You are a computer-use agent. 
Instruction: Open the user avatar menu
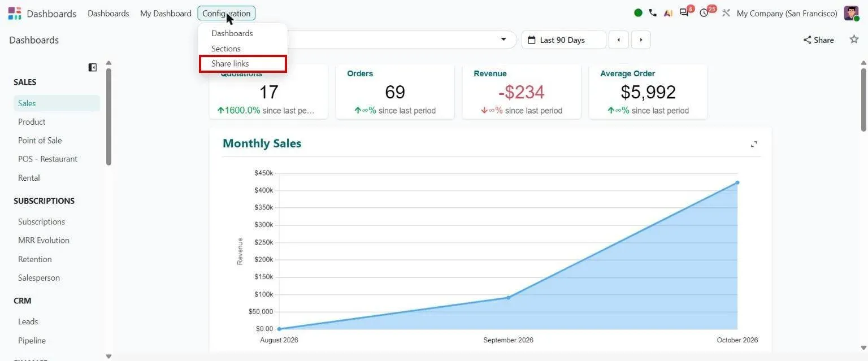(x=851, y=13)
